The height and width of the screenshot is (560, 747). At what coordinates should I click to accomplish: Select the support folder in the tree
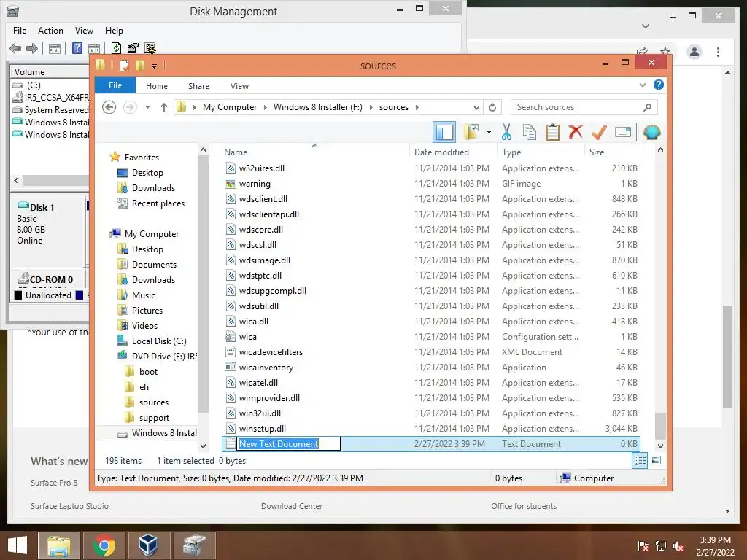point(154,418)
